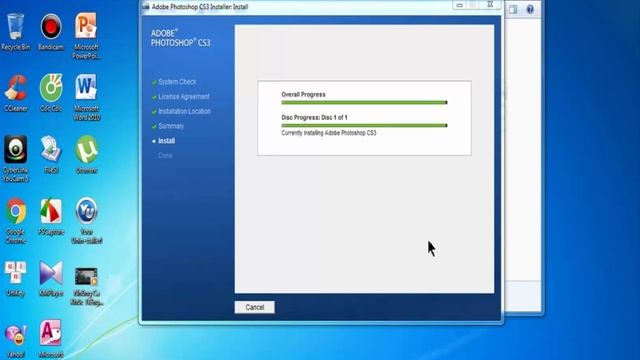This screenshot has height=360, width=640.
Task: Click the Adobe Photoshop CS3 logo text
Action: point(180,38)
